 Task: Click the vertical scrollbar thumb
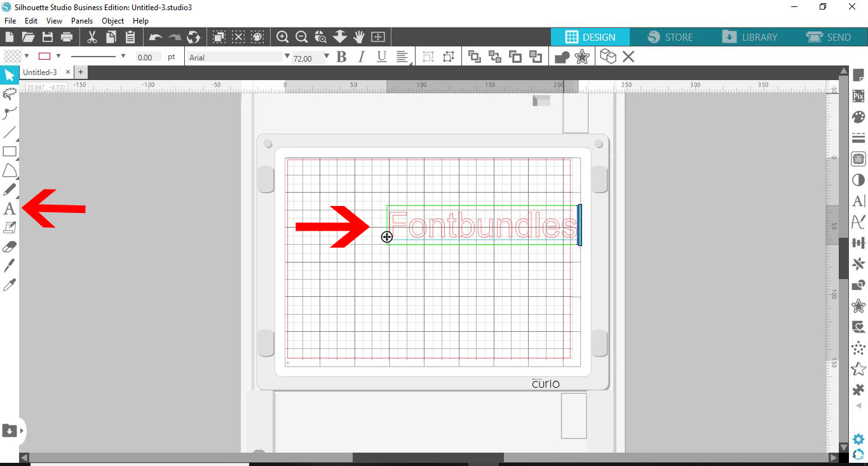843,258
